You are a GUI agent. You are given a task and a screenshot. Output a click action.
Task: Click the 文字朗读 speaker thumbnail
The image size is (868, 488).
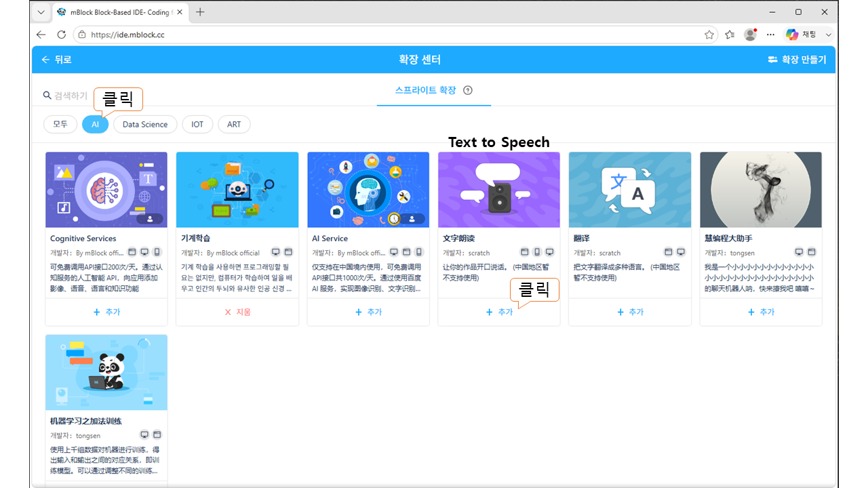(499, 190)
